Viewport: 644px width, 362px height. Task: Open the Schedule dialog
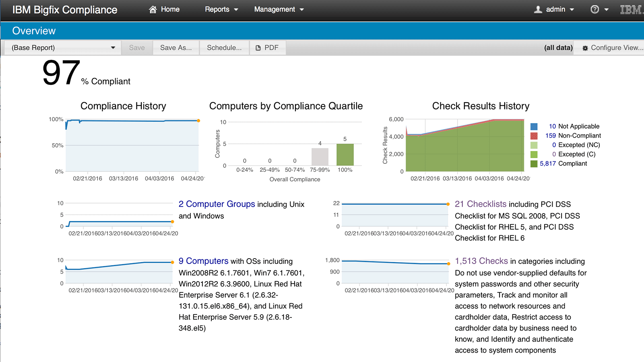(224, 47)
